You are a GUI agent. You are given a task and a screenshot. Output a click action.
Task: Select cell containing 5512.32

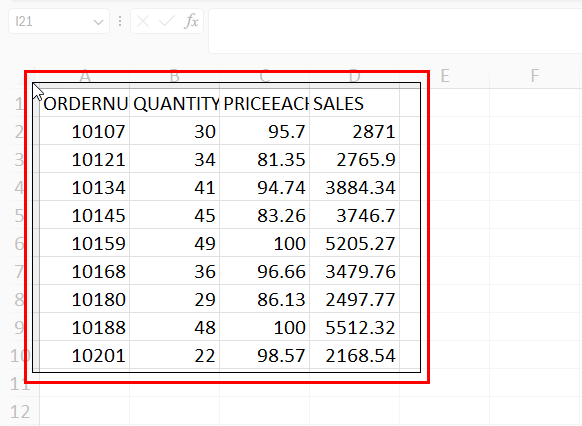coord(354,327)
